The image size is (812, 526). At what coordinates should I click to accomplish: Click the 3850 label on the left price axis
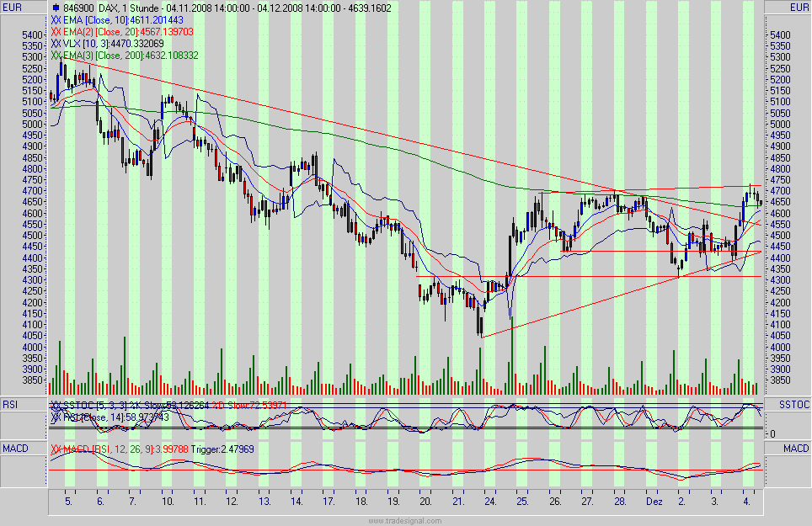33,380
